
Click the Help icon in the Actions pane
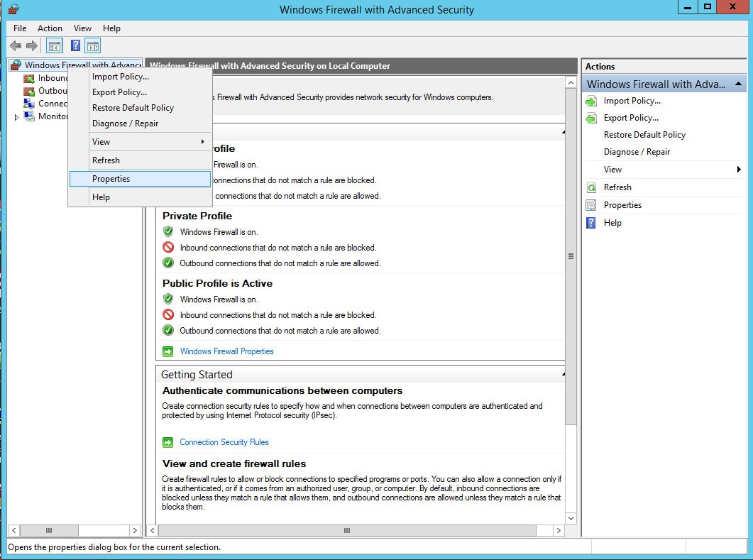591,223
